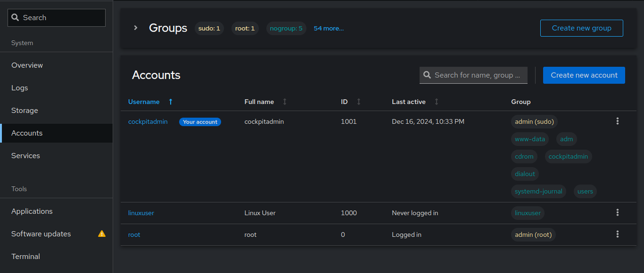Show 54 more groups link
Viewport: 644px width, 273px height.
pyautogui.click(x=329, y=28)
